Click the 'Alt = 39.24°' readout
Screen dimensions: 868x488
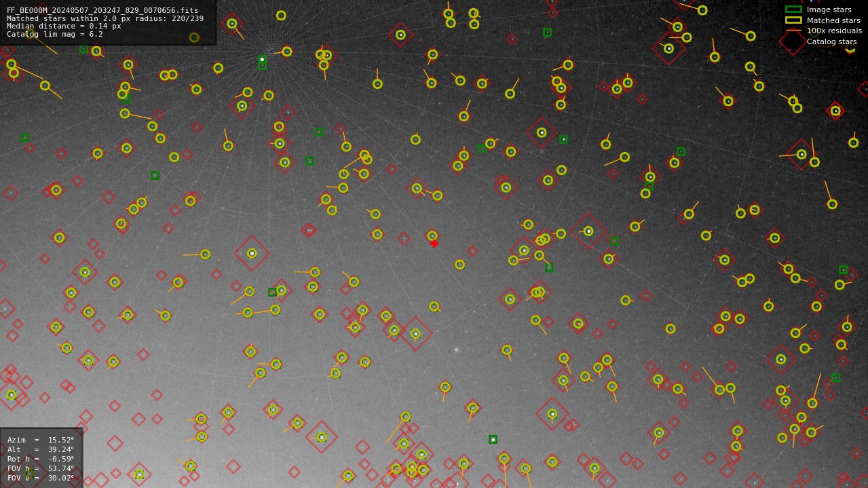click(41, 449)
